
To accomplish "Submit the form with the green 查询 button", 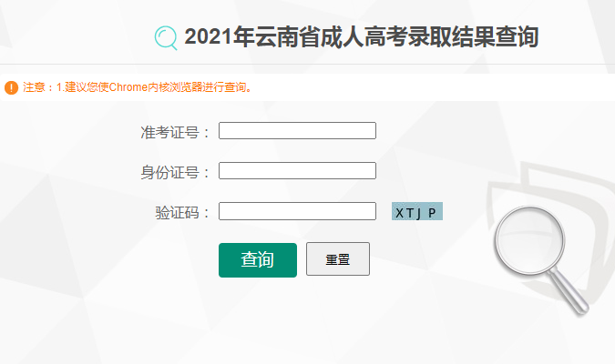I will pyautogui.click(x=258, y=259).
